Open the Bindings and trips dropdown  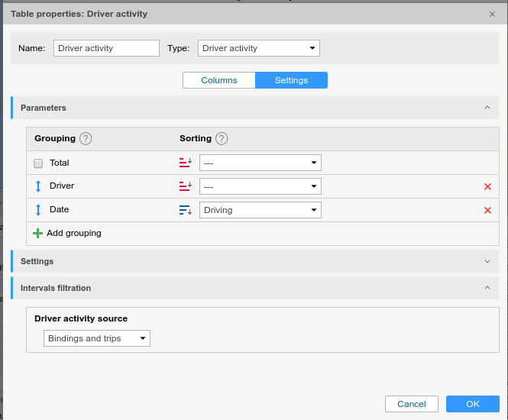(x=96, y=338)
